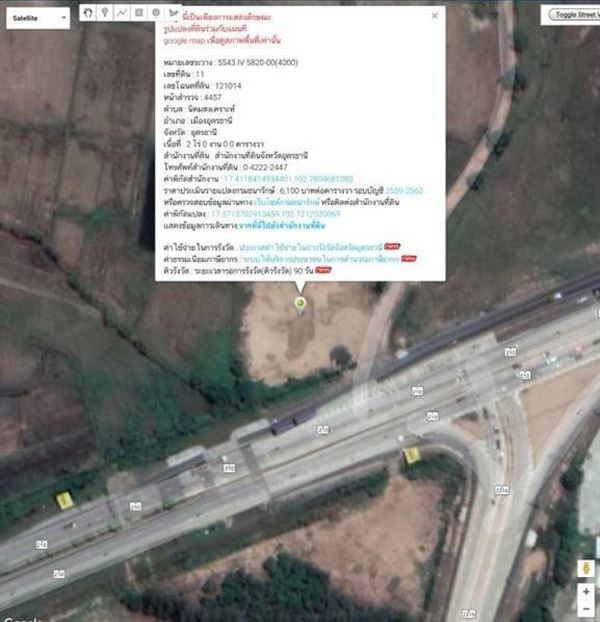
Task: Activate the polyline drawing tool
Action: tap(122, 13)
